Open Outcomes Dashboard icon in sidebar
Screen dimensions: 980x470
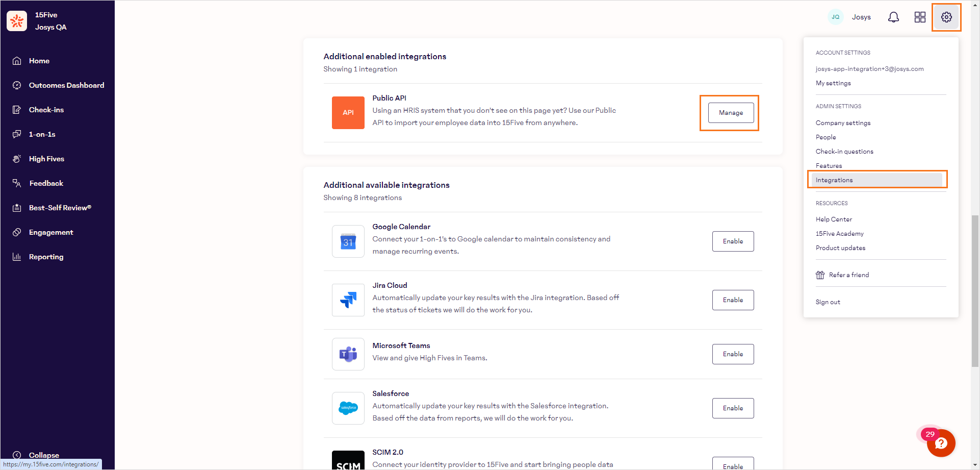point(17,85)
